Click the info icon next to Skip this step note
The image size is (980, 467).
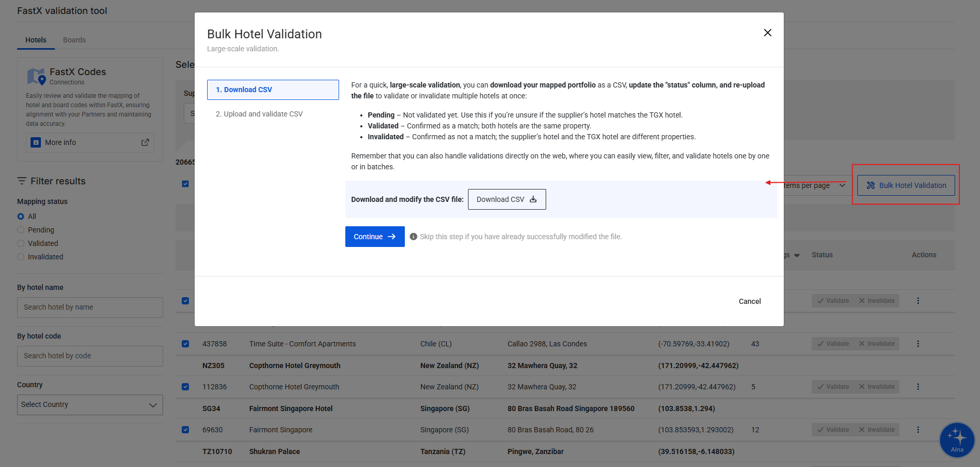pos(413,236)
